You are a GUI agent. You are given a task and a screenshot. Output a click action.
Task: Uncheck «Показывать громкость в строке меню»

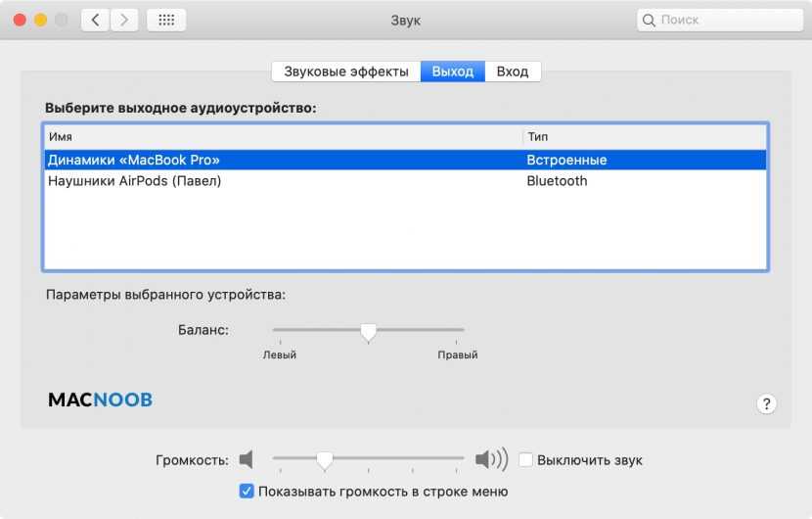(x=247, y=491)
